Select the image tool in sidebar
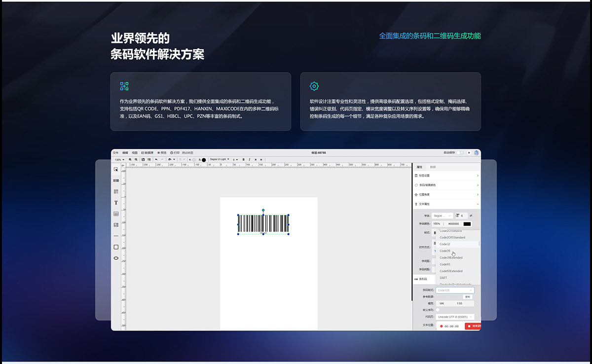 click(116, 224)
